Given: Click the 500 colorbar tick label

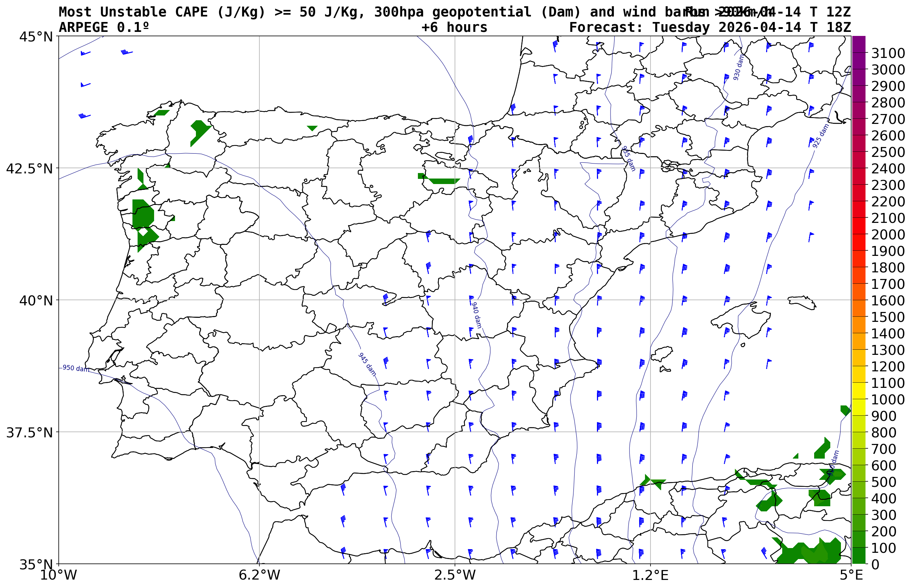Looking at the screenshot, I should (884, 482).
